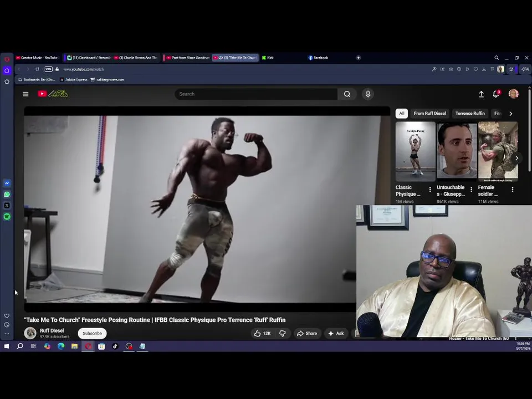Reload the page with the refresh icon
Viewport: 532px width, 399px height.
[37, 69]
